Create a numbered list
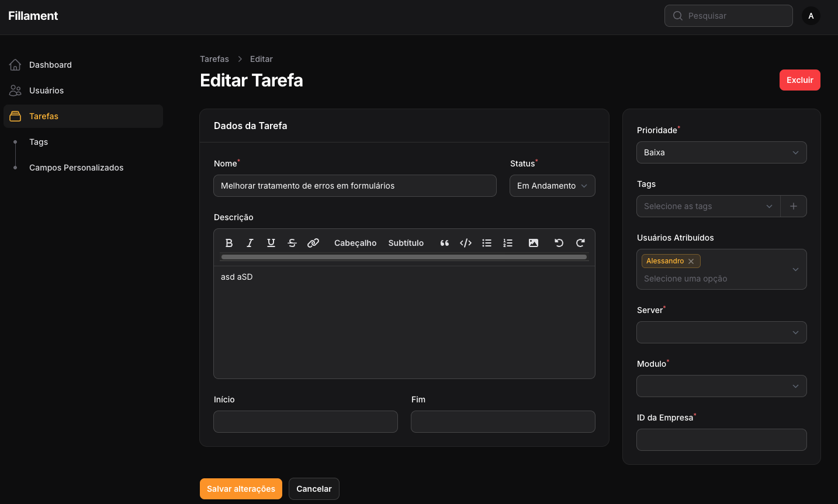The image size is (838, 504). [x=508, y=243]
